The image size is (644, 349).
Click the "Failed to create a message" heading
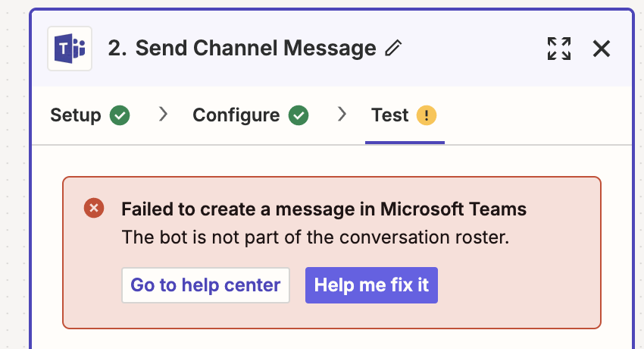click(x=324, y=209)
